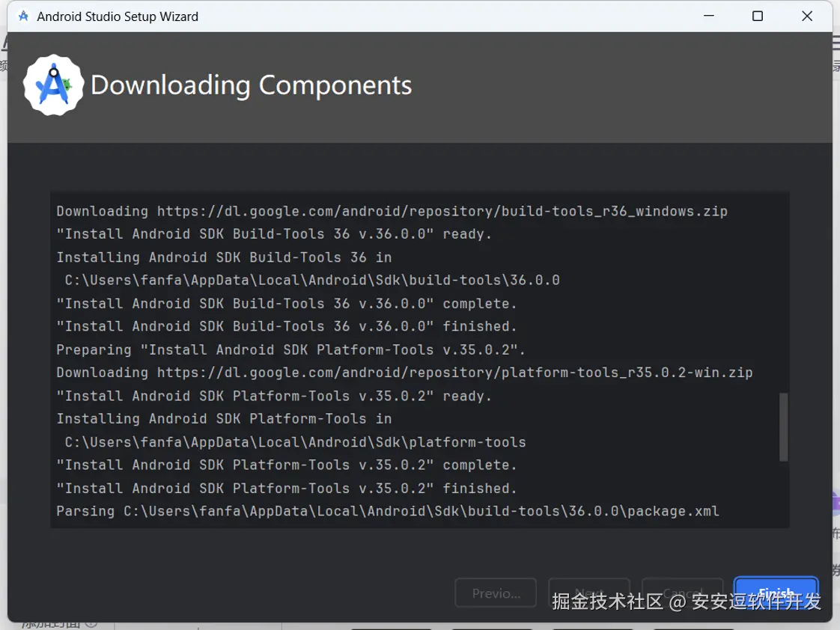Click the Build-Tools 36 'complete' log line
This screenshot has height=630, width=840.
pyautogui.click(x=287, y=304)
